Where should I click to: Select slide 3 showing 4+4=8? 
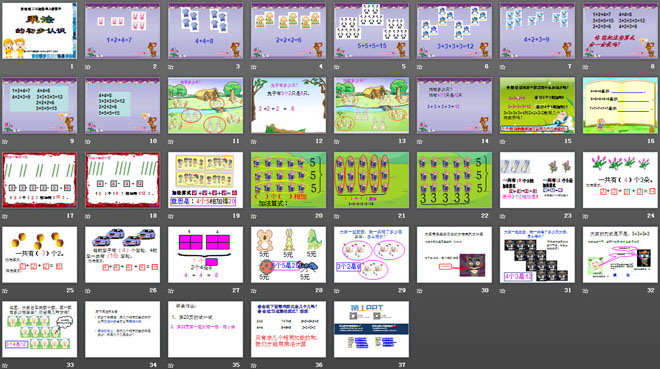(x=205, y=31)
